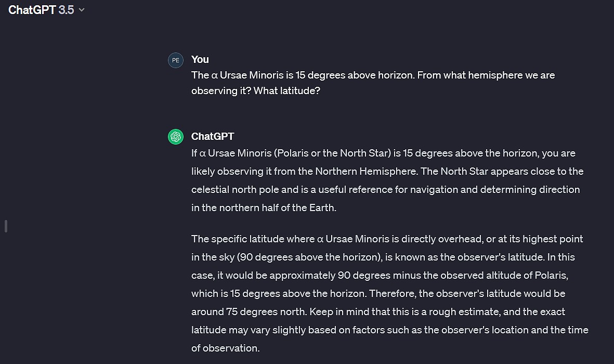Click the user question about Ursae Minoris

[373, 83]
